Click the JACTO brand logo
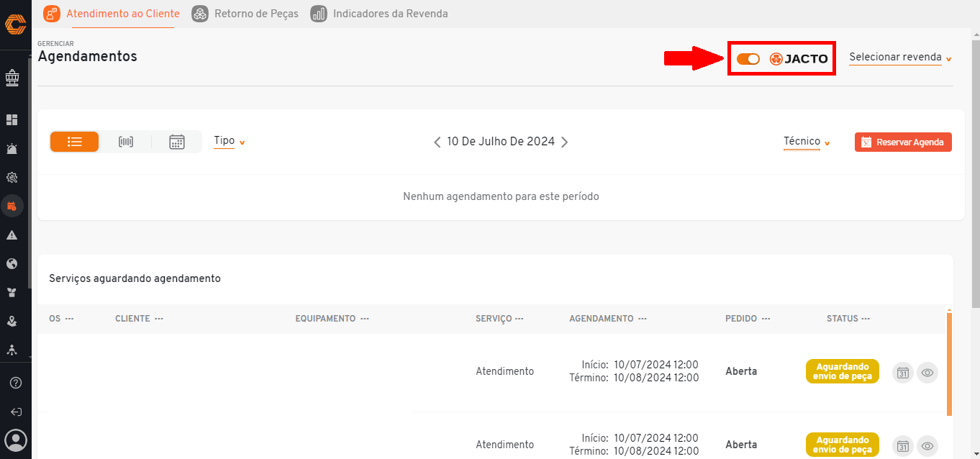 799,59
